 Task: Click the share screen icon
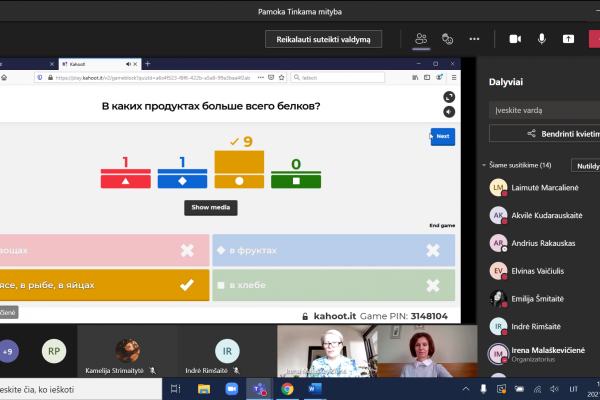point(568,39)
